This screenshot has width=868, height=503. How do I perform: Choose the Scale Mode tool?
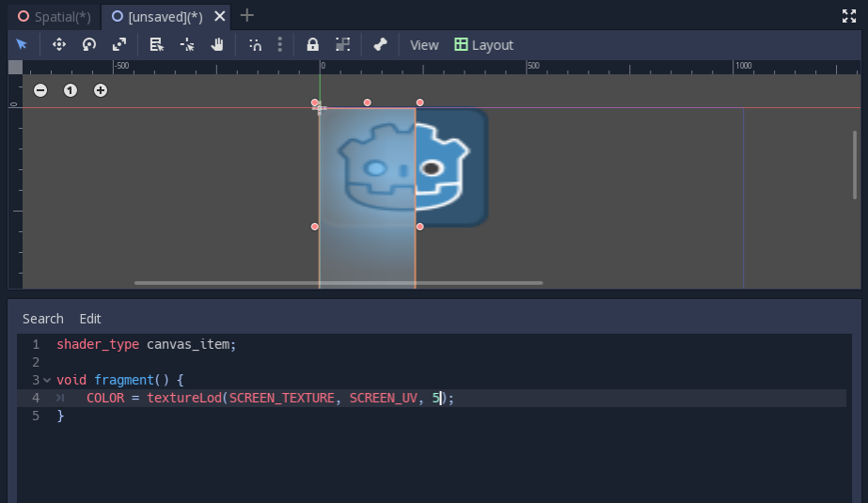tap(119, 44)
